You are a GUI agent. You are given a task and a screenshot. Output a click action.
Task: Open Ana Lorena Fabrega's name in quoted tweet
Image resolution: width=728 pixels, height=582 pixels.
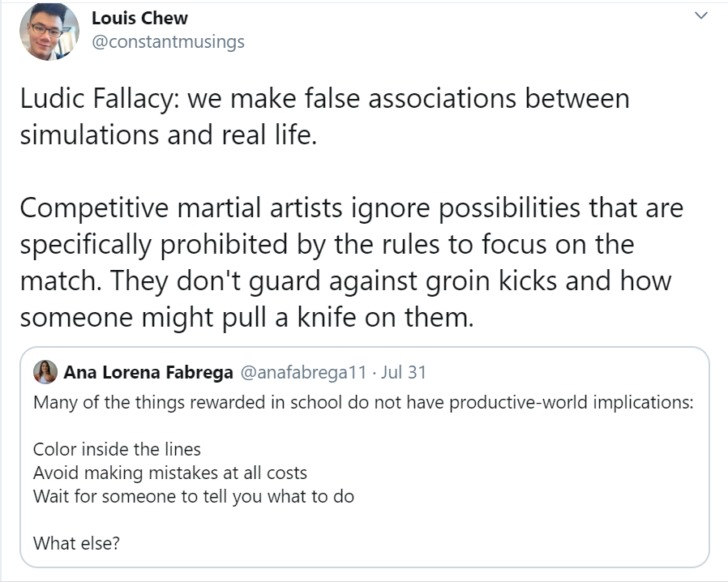[x=148, y=373]
